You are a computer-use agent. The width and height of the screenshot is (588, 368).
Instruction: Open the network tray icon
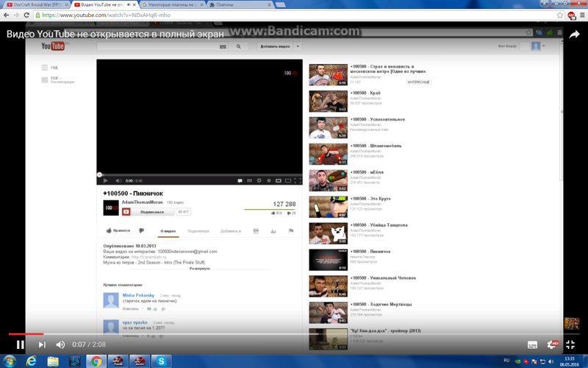click(542, 361)
